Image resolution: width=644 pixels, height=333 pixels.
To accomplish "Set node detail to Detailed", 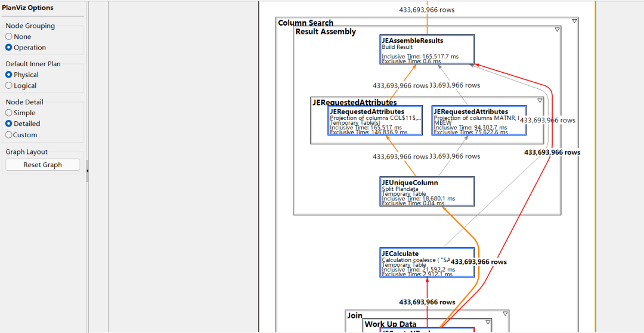I will (x=8, y=124).
